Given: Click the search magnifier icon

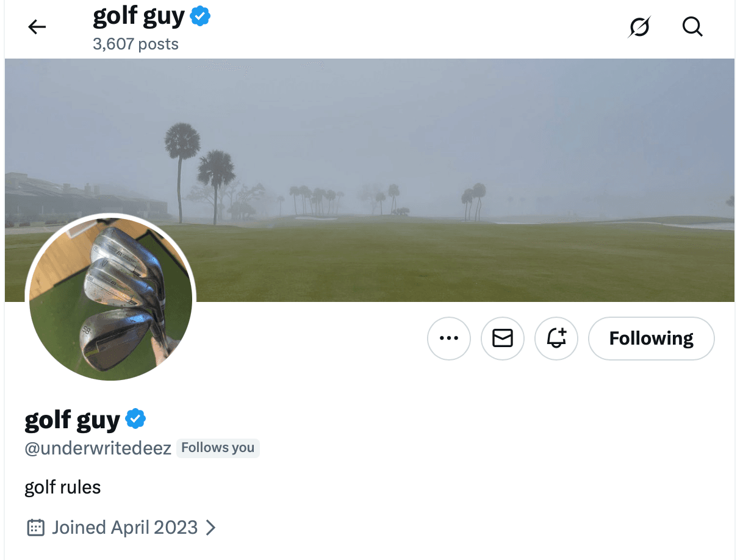Looking at the screenshot, I should click(x=692, y=27).
